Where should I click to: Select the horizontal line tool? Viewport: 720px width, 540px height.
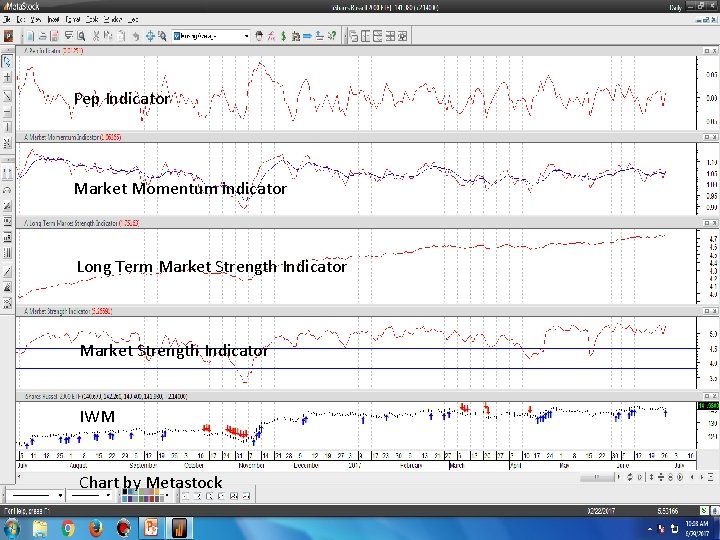tap(7, 111)
